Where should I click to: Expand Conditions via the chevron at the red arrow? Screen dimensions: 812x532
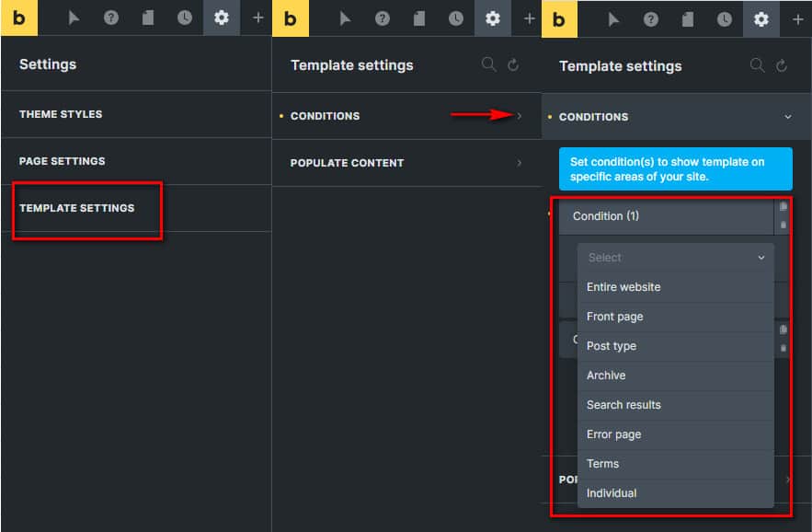tap(519, 116)
